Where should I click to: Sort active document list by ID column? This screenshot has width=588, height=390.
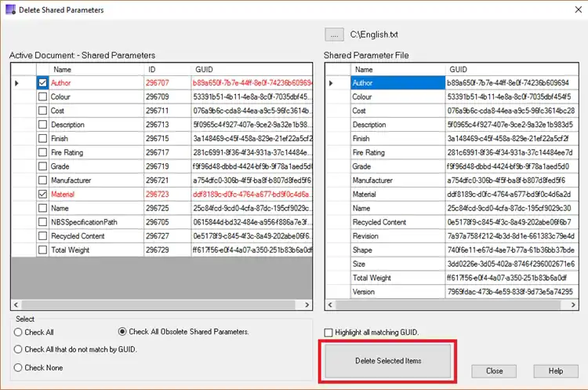pyautogui.click(x=165, y=69)
